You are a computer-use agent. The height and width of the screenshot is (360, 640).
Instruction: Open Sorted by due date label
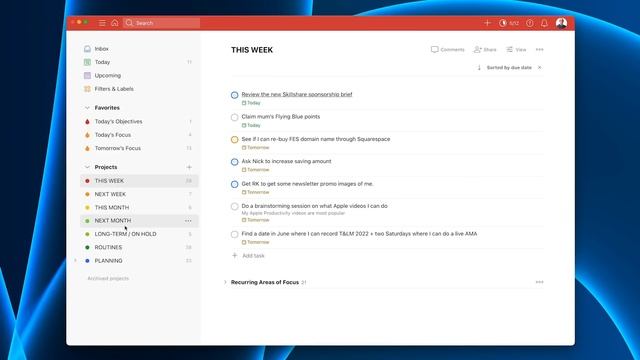509,67
